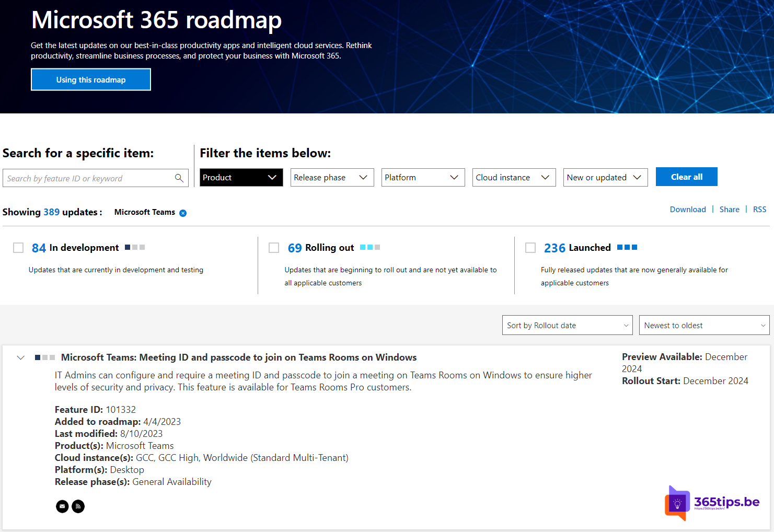Open the Cloud instance dropdown
The height and width of the screenshot is (532, 774).
coord(514,177)
